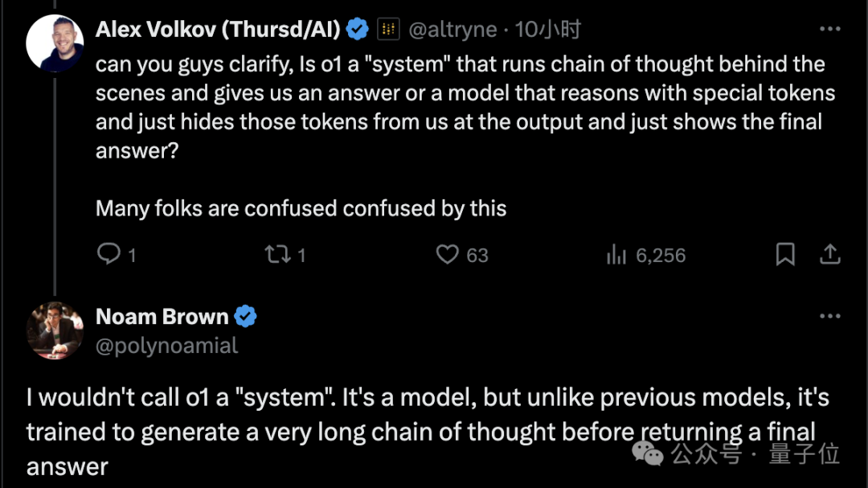Click the 10小时 timestamp on the tweet

(x=547, y=30)
